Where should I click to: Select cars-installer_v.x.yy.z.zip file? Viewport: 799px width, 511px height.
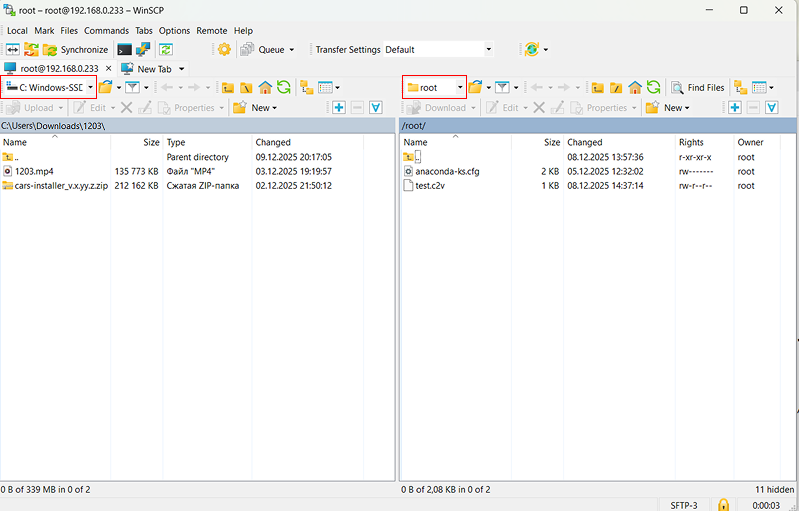click(61, 185)
